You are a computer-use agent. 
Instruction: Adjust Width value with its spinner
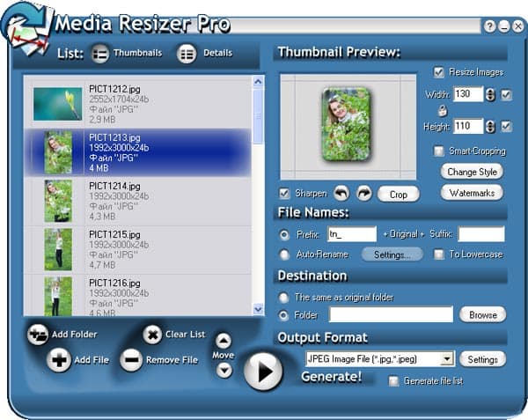coord(490,94)
